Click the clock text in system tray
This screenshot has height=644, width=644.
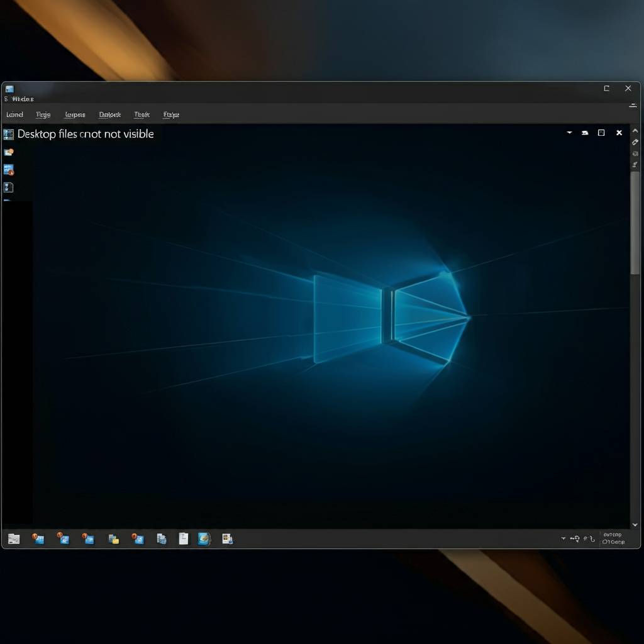coord(613,538)
